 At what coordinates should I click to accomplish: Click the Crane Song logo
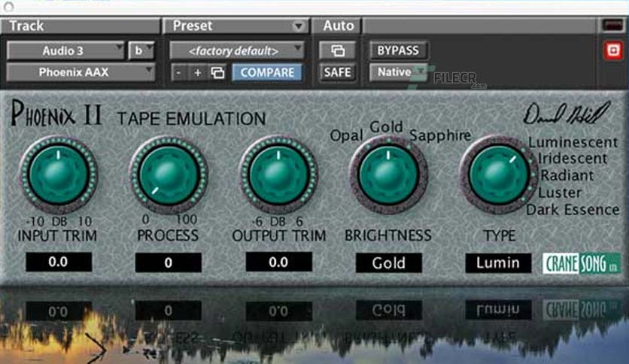[x=582, y=263]
